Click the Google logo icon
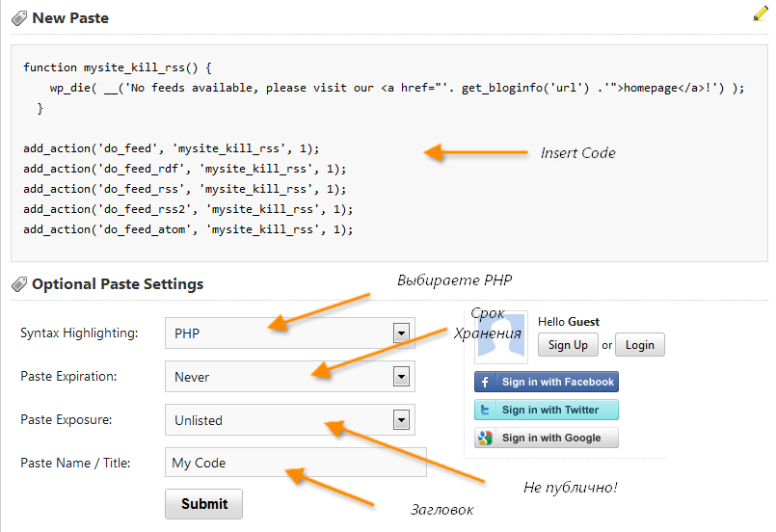Screen dimensions: 776x532 tap(485, 438)
